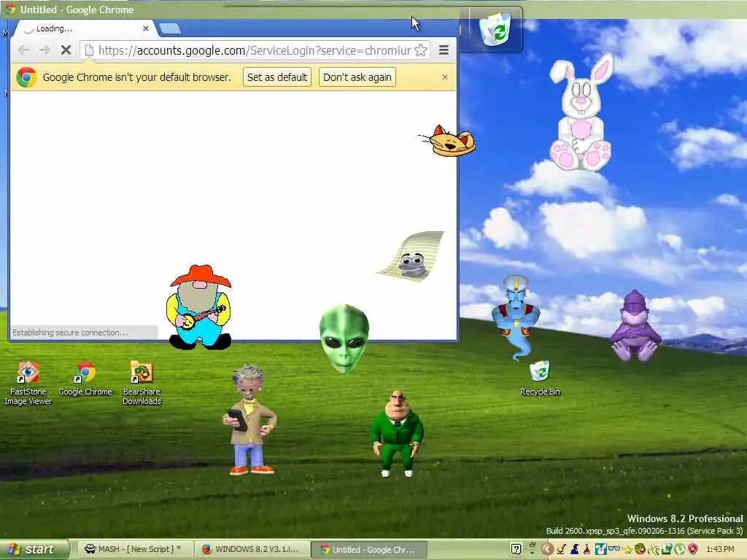Click the page icon in the address bar

(89, 50)
